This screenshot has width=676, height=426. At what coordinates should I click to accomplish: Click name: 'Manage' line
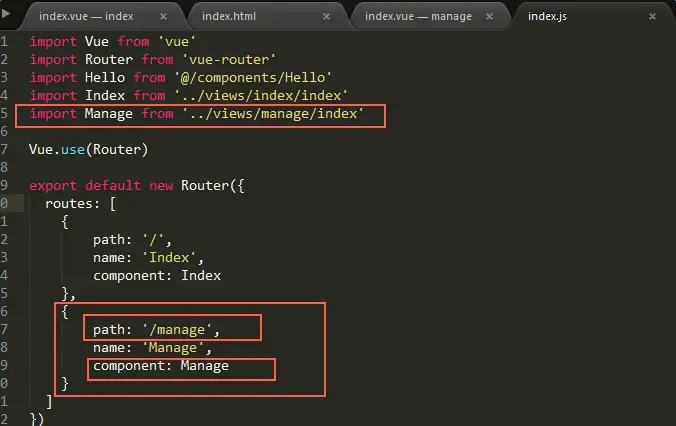click(152, 348)
